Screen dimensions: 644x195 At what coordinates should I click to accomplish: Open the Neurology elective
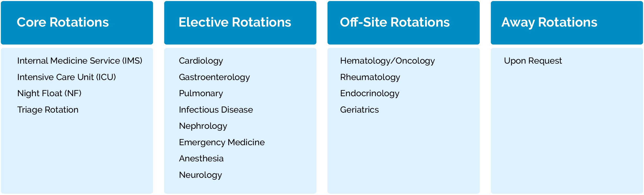point(200,175)
